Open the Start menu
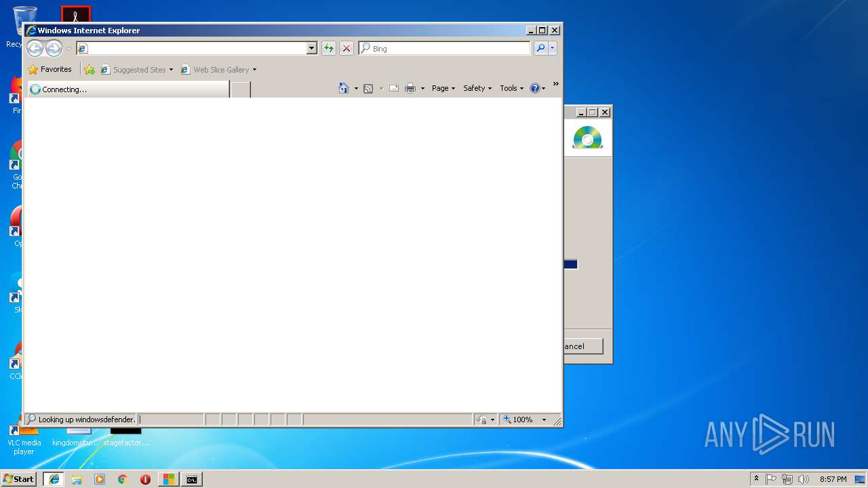This screenshot has width=868, height=488. coord(18,479)
